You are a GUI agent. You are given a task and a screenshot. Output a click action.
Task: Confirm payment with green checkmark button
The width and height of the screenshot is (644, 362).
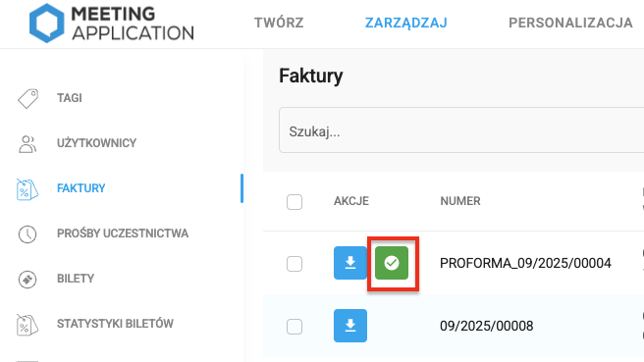click(392, 263)
